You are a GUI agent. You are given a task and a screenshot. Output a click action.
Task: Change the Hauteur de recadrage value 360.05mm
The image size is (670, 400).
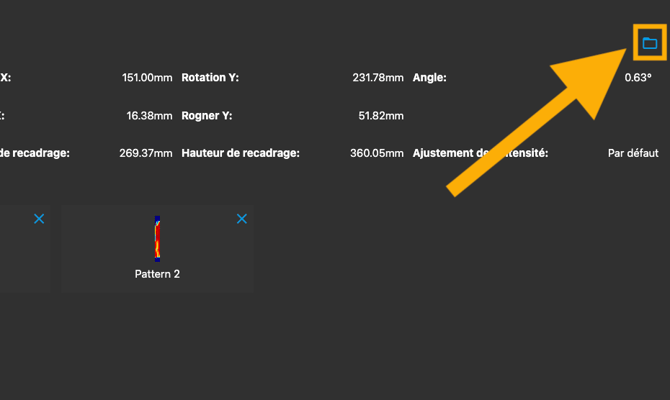[378, 153]
